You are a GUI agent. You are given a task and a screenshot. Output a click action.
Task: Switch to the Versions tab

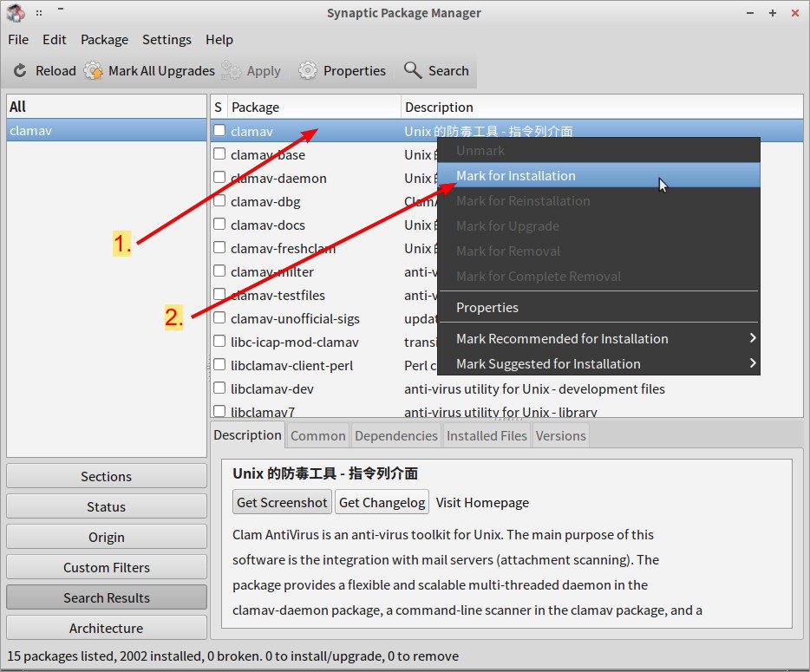pyautogui.click(x=560, y=436)
